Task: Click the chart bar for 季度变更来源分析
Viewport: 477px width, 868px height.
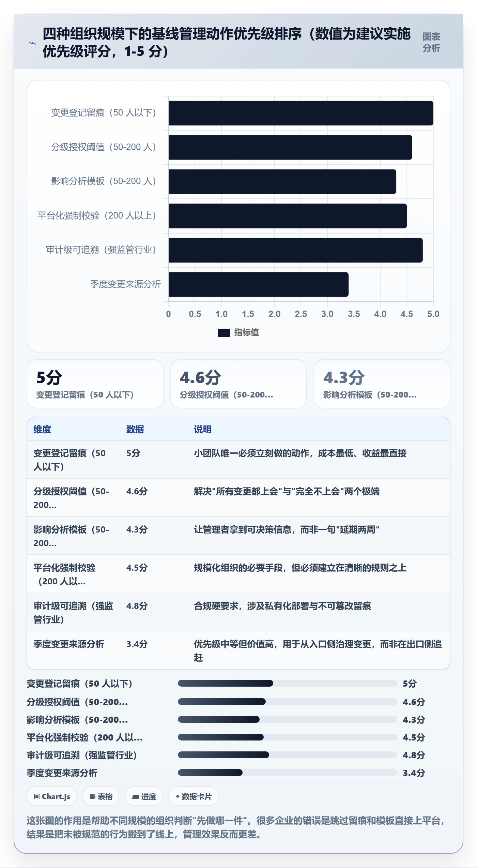Action: pyautogui.click(x=259, y=284)
